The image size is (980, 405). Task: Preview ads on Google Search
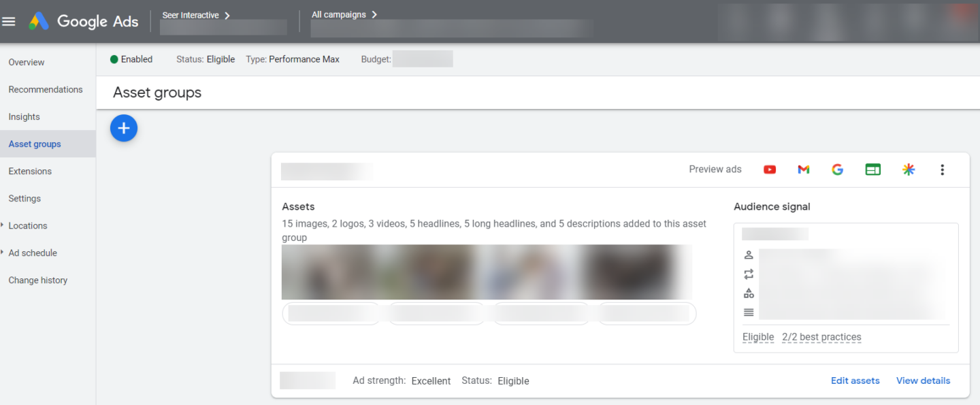pyautogui.click(x=838, y=169)
